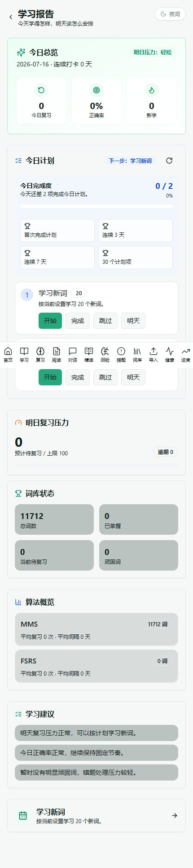
Task: Click 预计待复习 / 上限 100 text
Action: click(x=41, y=453)
